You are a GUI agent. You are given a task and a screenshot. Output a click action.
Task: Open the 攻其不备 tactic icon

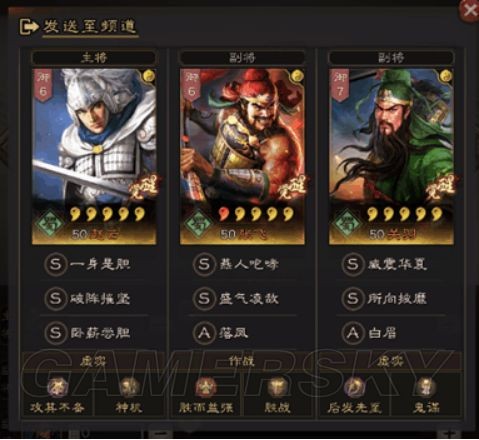pos(58,388)
